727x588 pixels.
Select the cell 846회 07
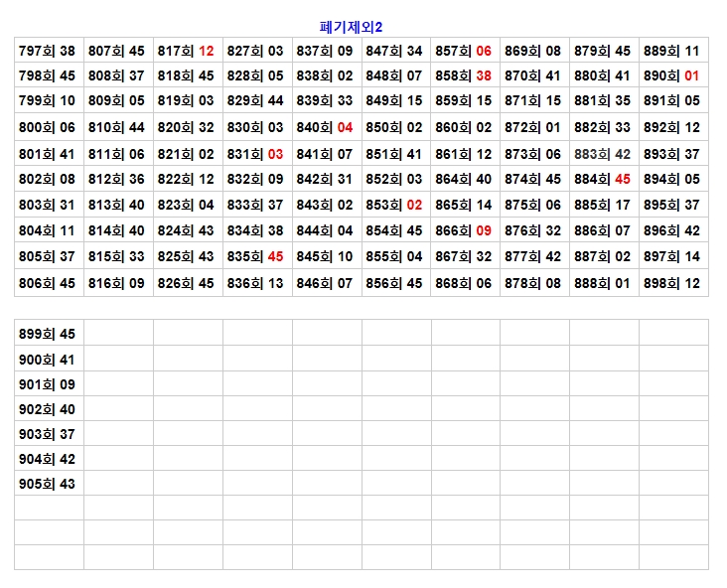pos(326,283)
